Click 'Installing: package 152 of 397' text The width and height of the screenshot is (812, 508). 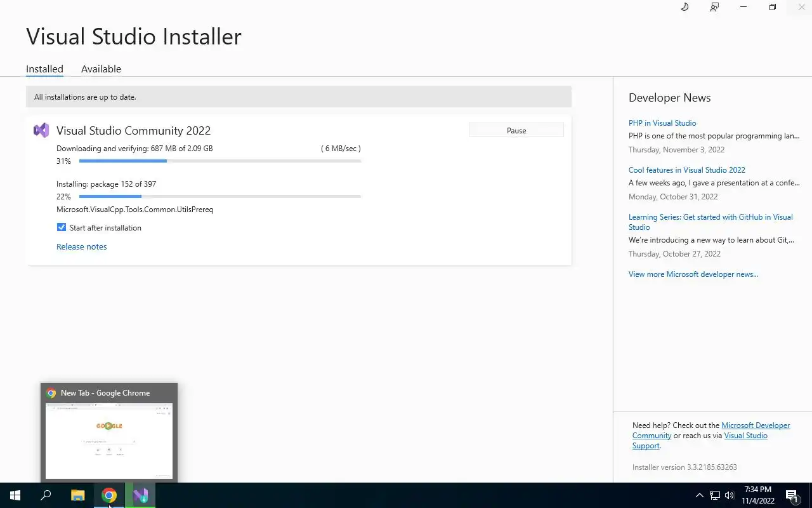(x=106, y=184)
